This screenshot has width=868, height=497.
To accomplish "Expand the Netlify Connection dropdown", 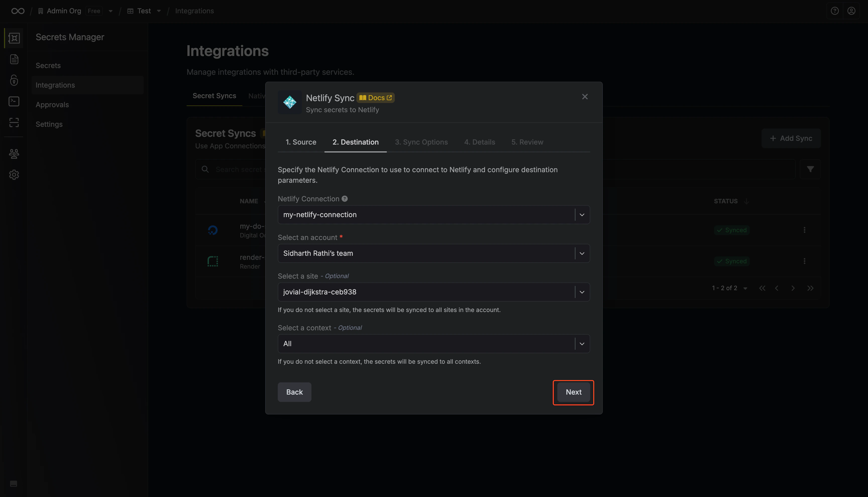I will click(582, 215).
